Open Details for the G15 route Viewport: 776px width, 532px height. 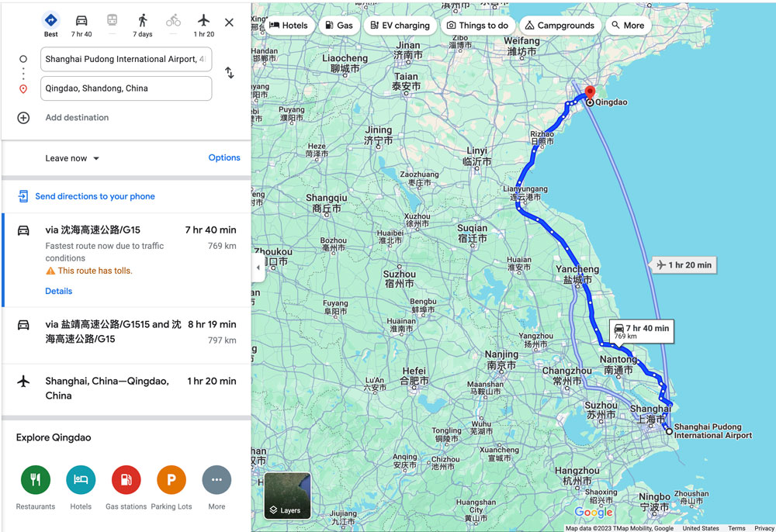click(x=58, y=292)
